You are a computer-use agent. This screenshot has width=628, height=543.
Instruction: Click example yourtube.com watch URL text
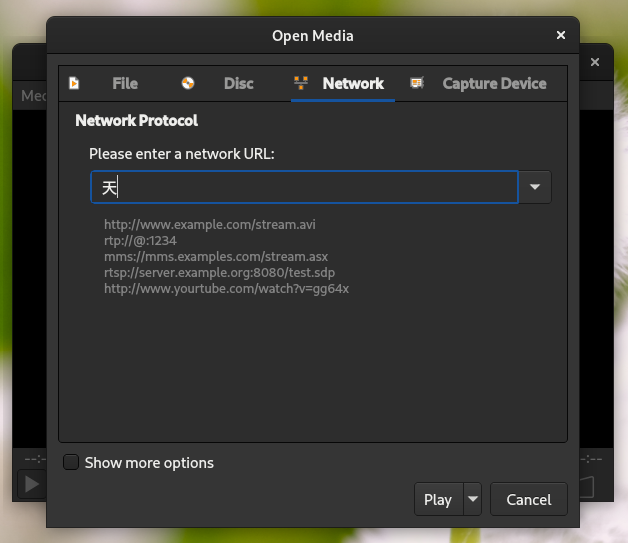(x=226, y=288)
